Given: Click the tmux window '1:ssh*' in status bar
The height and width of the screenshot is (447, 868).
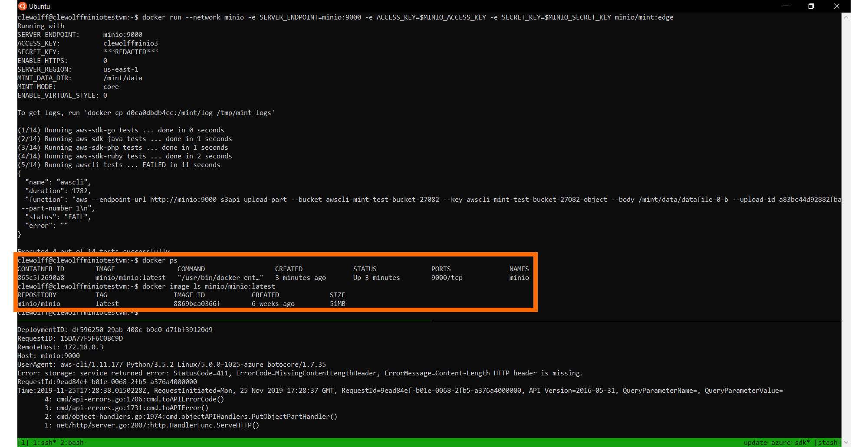Looking at the screenshot, I should click(45, 443).
